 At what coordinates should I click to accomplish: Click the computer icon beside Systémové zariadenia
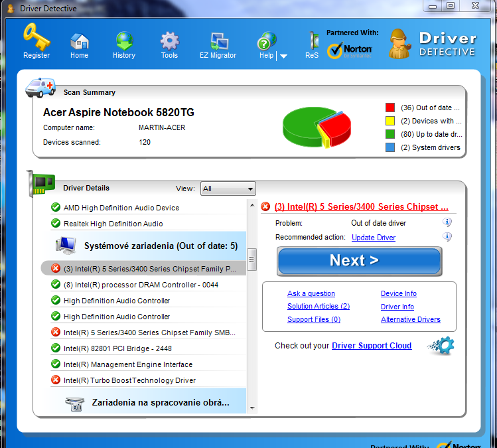[x=66, y=246]
